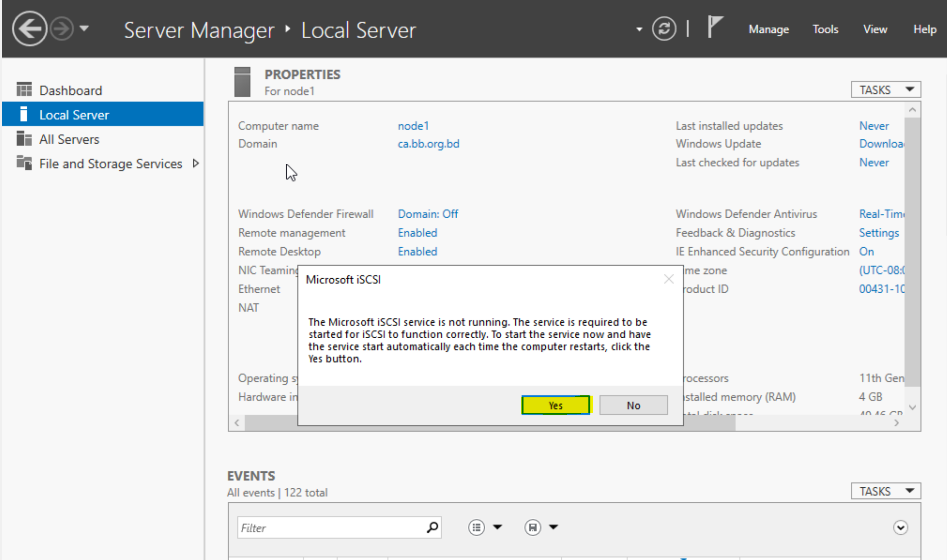Image resolution: width=947 pixels, height=560 pixels.
Task: Click the forward navigation arrow
Action: point(61,28)
